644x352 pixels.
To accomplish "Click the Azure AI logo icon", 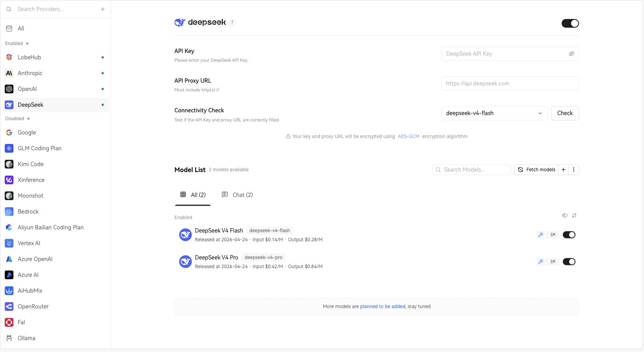I will 9,275.
